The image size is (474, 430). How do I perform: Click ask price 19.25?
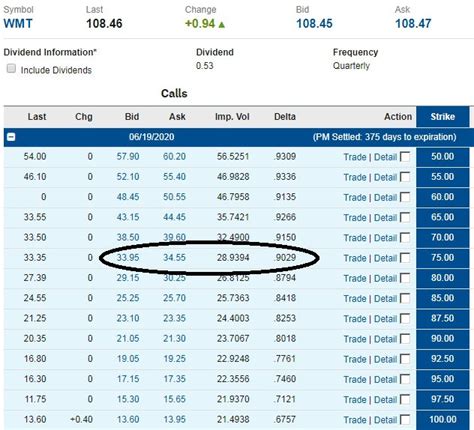click(x=174, y=359)
